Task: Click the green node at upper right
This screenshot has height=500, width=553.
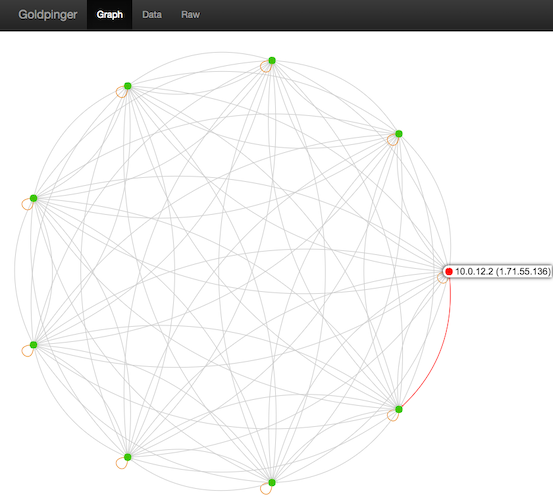Action: tap(399, 134)
